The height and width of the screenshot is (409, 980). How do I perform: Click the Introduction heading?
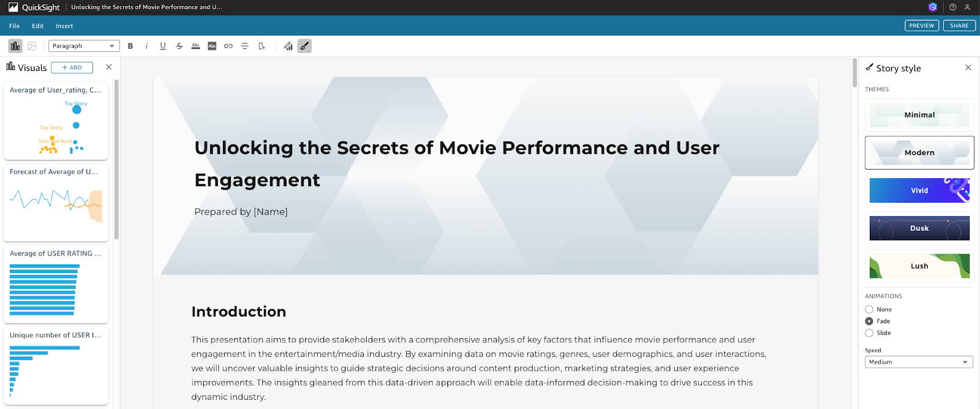(x=239, y=312)
